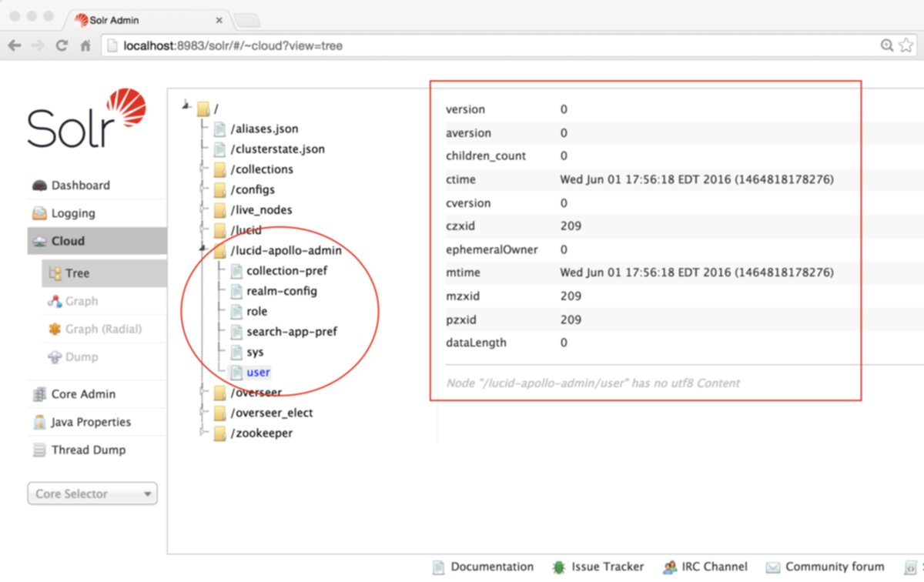
Task: Click the /collections folder icon
Action: pyautogui.click(x=219, y=169)
